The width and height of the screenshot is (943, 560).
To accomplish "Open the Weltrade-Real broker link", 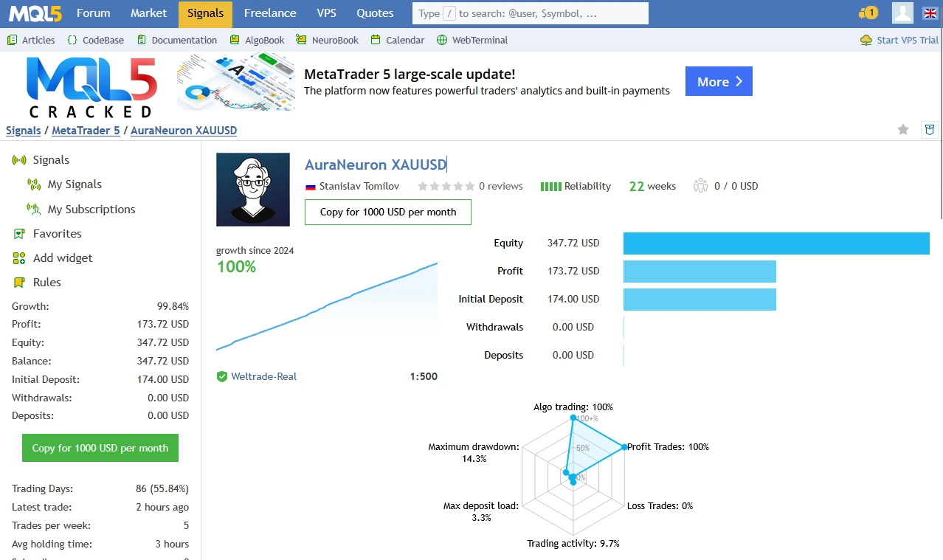I will pyautogui.click(x=263, y=376).
